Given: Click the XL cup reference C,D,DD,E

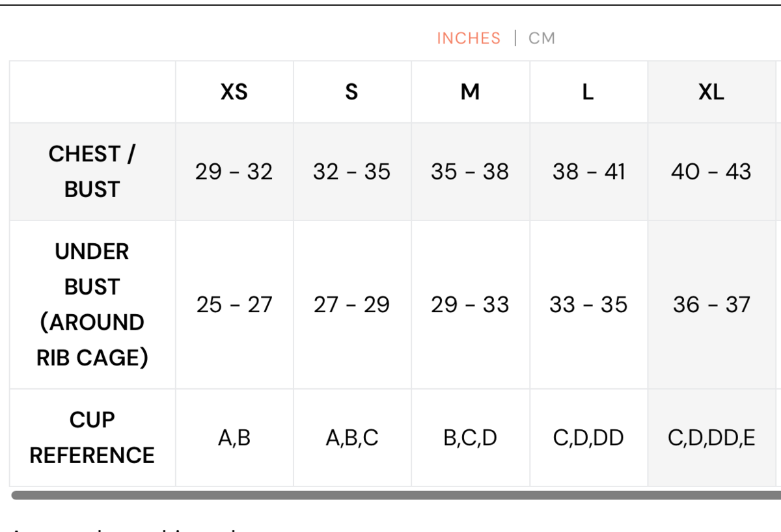Looking at the screenshot, I should point(711,438).
